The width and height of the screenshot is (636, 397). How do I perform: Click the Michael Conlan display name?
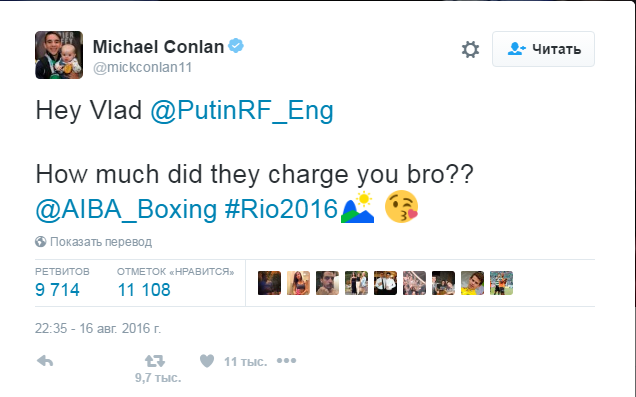(158, 47)
